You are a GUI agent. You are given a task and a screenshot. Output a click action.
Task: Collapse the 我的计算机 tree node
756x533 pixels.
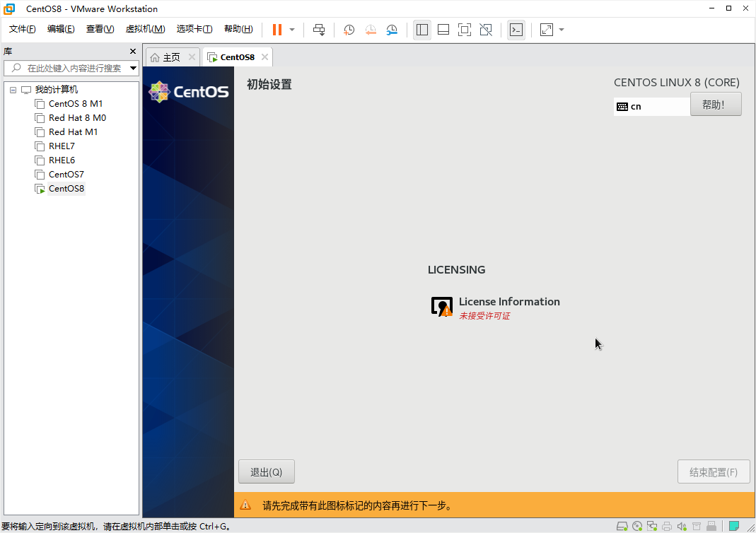click(13, 90)
